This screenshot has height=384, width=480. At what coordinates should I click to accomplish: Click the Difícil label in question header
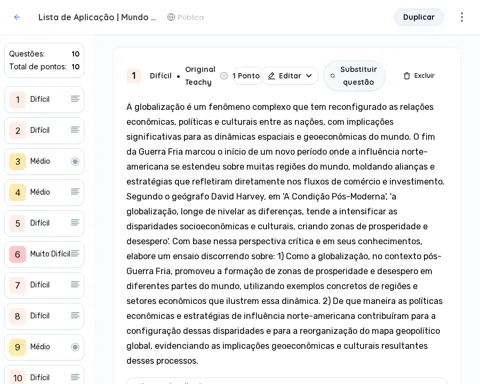[161, 76]
